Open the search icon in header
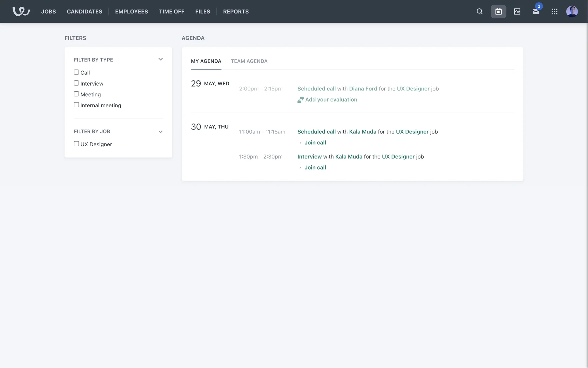588x368 pixels. [x=480, y=11]
